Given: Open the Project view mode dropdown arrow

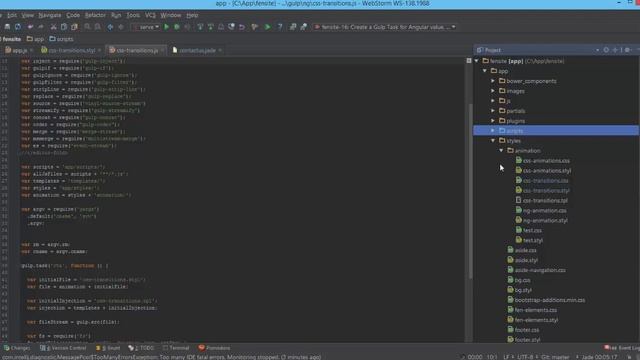Looking at the screenshot, I should [598, 50].
